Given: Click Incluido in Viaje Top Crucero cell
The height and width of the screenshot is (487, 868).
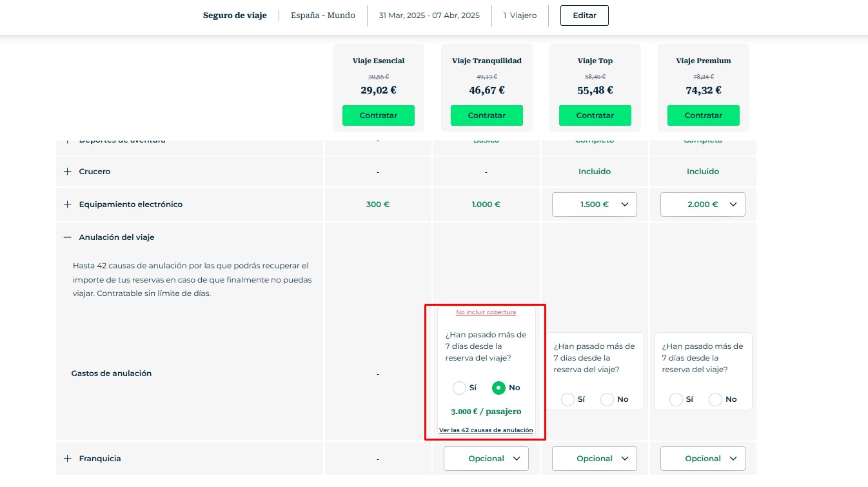Looking at the screenshot, I should click(595, 172).
